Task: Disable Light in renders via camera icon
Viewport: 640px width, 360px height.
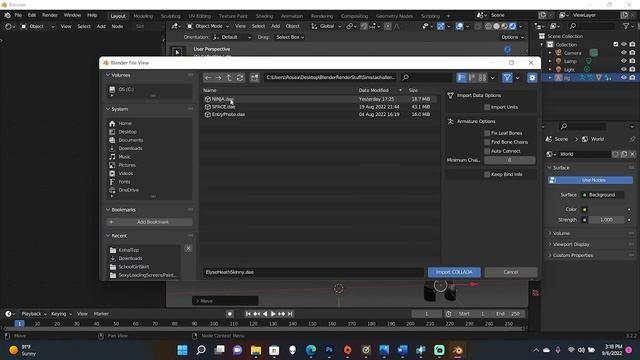Action: pos(632,69)
